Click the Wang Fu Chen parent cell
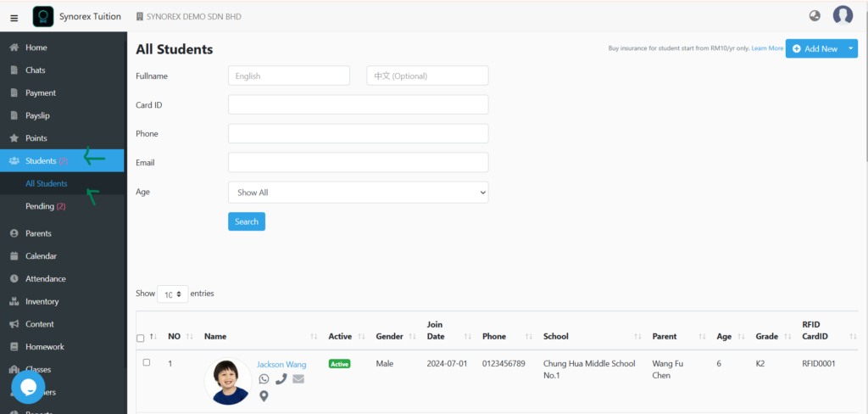This screenshot has height=414, width=868. pos(668,370)
